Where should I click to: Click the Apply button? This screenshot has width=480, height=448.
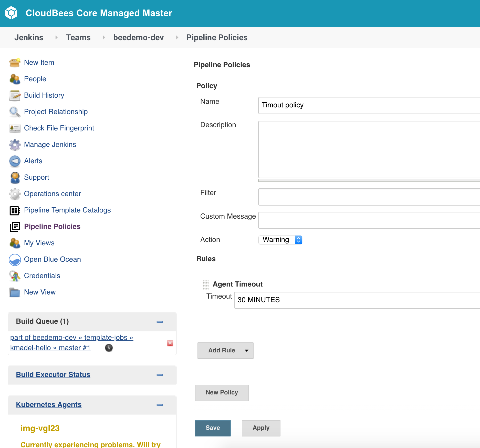pos(261,428)
